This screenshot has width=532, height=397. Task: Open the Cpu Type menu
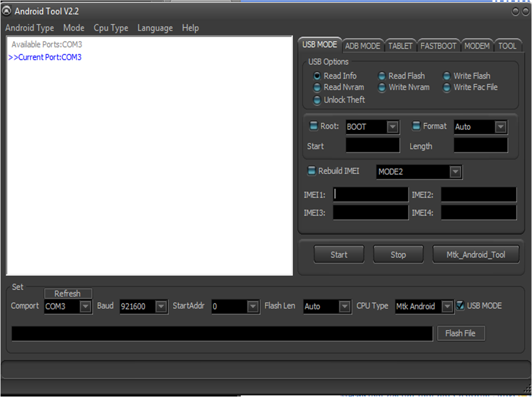tap(111, 28)
